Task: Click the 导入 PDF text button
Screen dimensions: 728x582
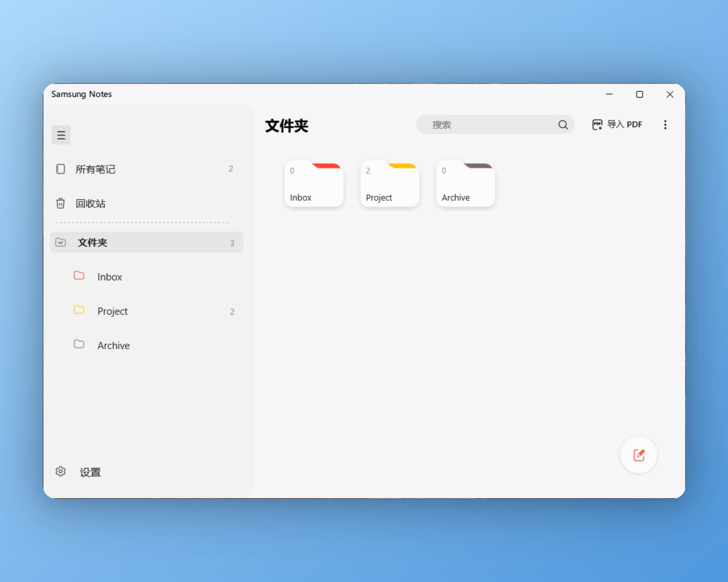Action: pos(624,125)
